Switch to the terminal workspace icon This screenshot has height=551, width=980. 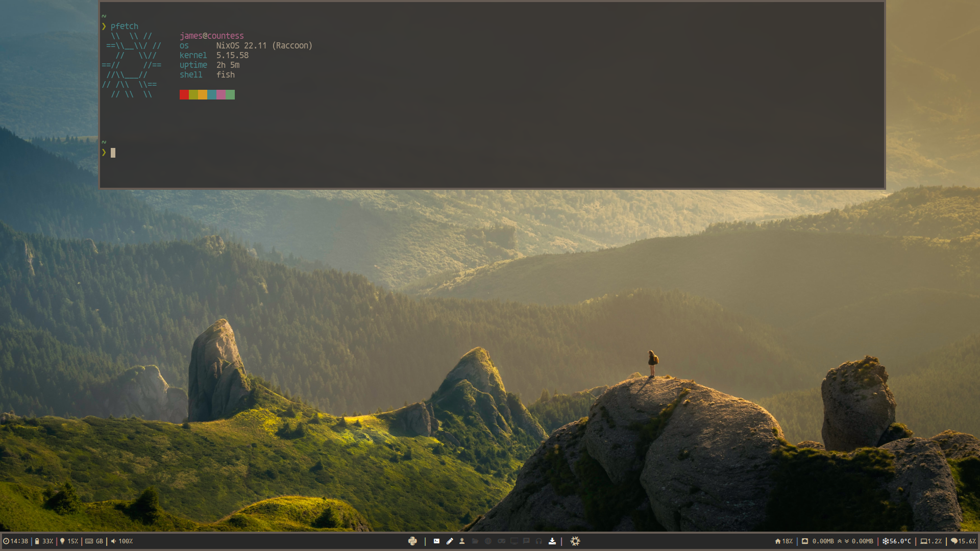(436, 541)
